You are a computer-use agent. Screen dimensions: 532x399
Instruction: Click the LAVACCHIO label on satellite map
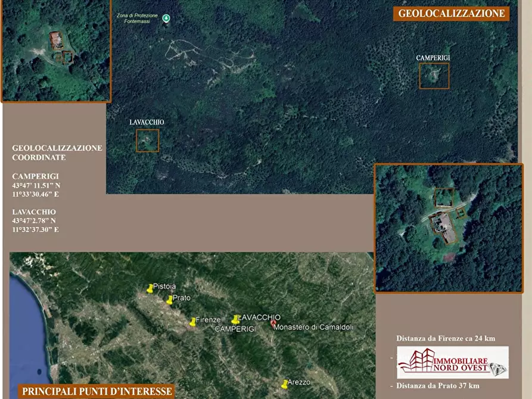point(147,122)
